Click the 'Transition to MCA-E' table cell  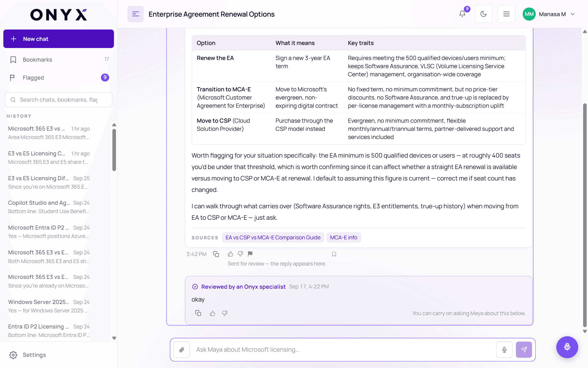(231, 97)
